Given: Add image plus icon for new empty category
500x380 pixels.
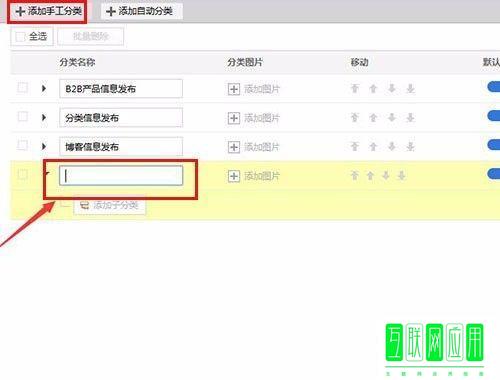Looking at the screenshot, I should [234, 176].
